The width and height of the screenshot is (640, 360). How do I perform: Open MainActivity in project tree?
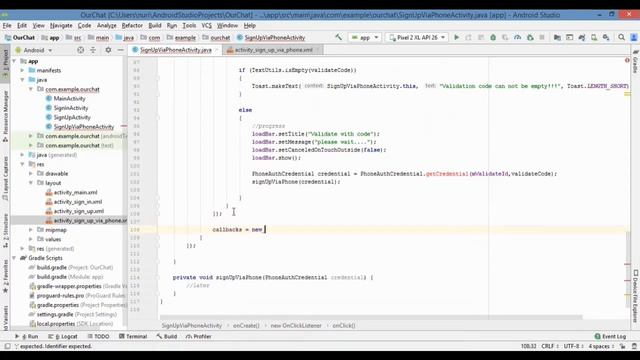[x=69, y=98]
